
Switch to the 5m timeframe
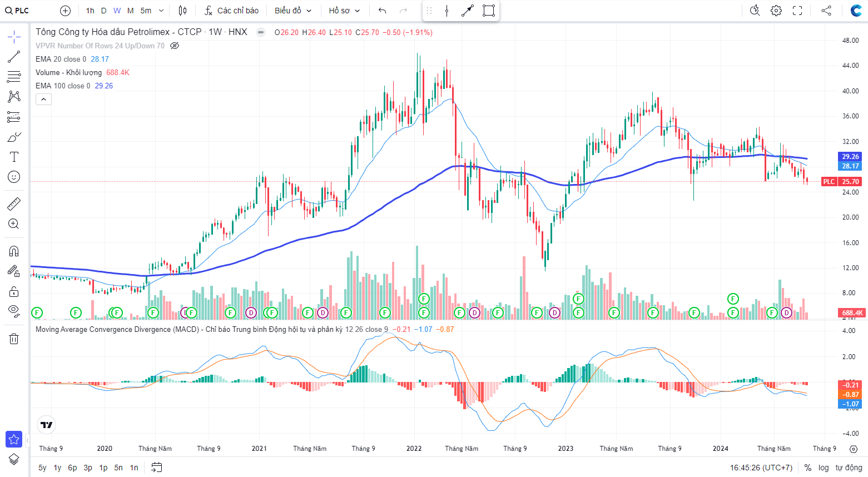(x=146, y=11)
